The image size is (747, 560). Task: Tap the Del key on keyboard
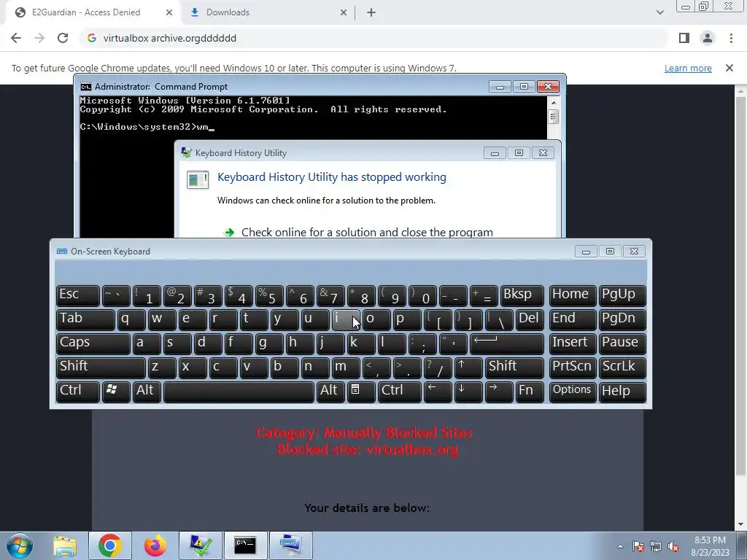[530, 319]
